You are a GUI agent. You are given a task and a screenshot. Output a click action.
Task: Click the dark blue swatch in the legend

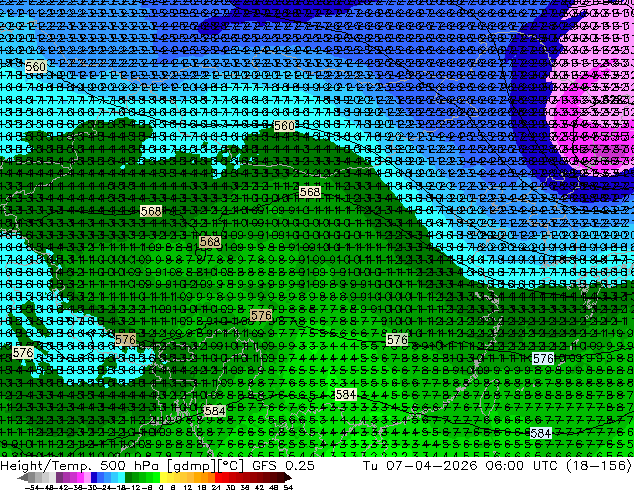[94, 478]
